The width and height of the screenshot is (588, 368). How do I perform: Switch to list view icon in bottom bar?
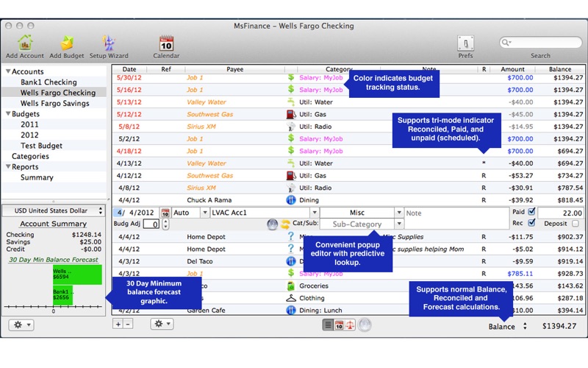[328, 325]
